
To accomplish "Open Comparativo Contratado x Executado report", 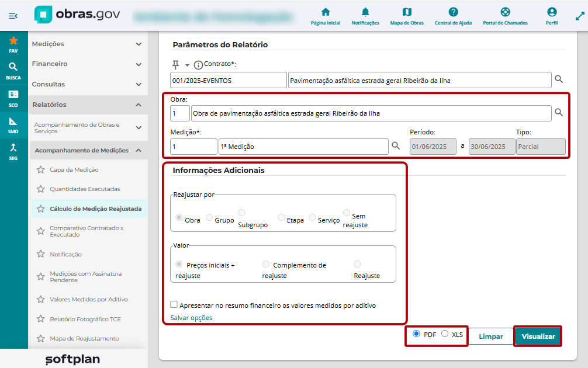I will tap(87, 231).
